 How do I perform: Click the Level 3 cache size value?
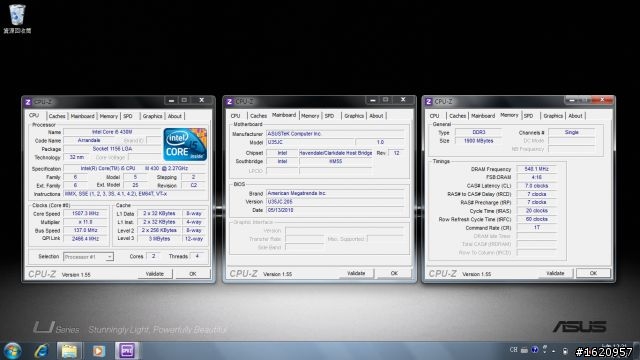click(x=159, y=239)
